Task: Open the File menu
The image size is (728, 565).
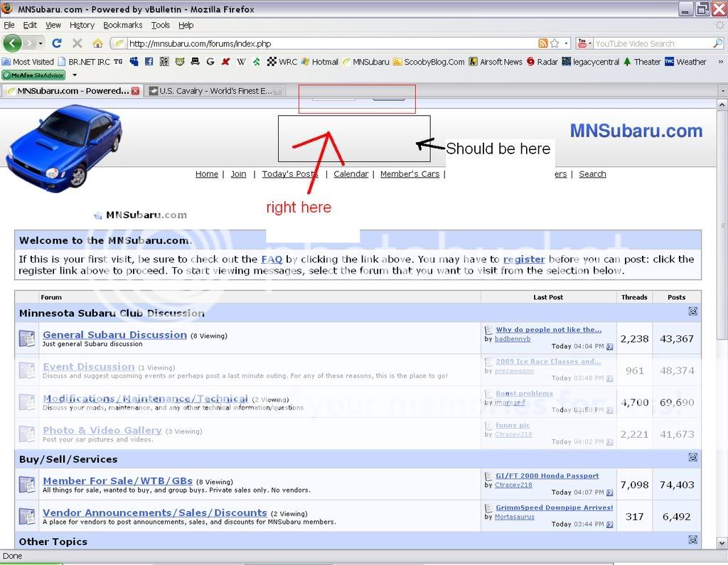Action: 9,25
